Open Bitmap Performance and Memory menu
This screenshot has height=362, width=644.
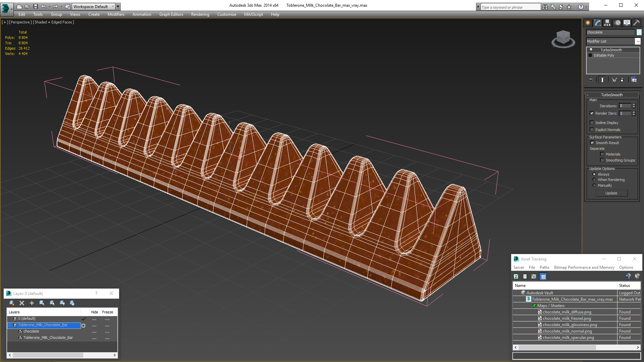(x=584, y=267)
